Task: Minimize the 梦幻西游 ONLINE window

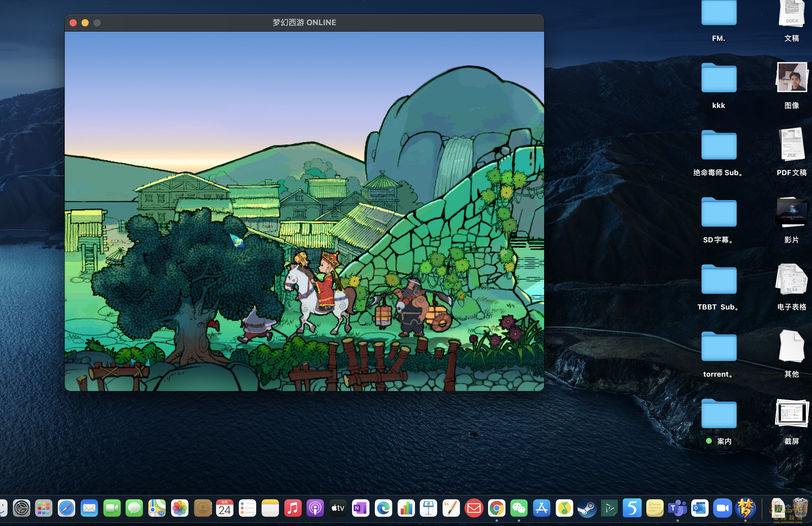Action: click(85, 22)
